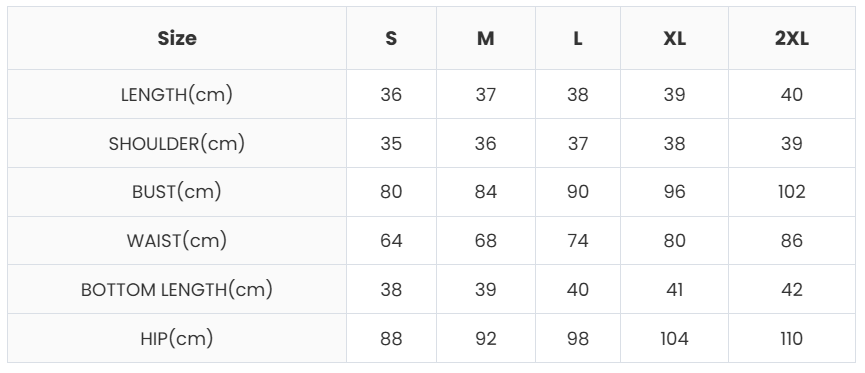Click the SHOULDER(cm) row label

[177, 143]
